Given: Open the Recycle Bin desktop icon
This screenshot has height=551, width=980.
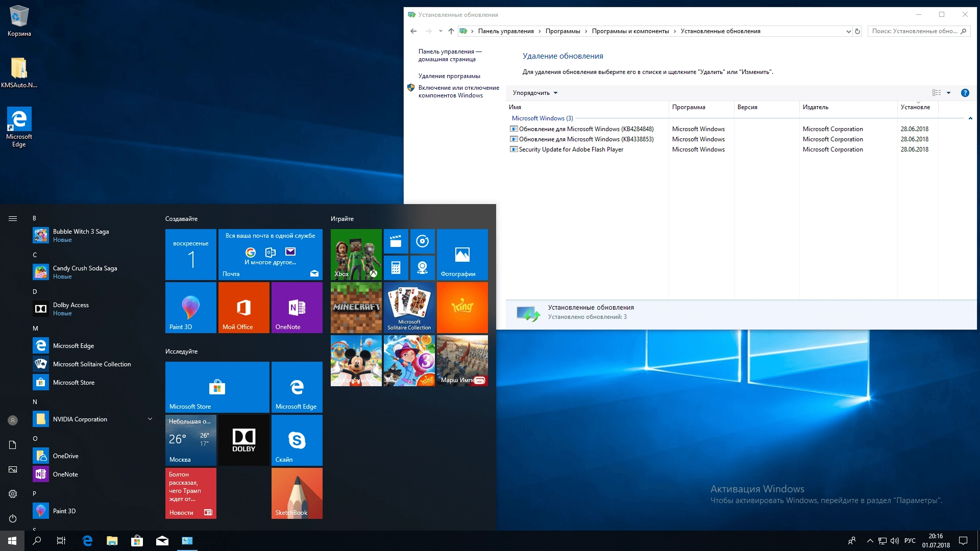Looking at the screenshot, I should coord(19,21).
